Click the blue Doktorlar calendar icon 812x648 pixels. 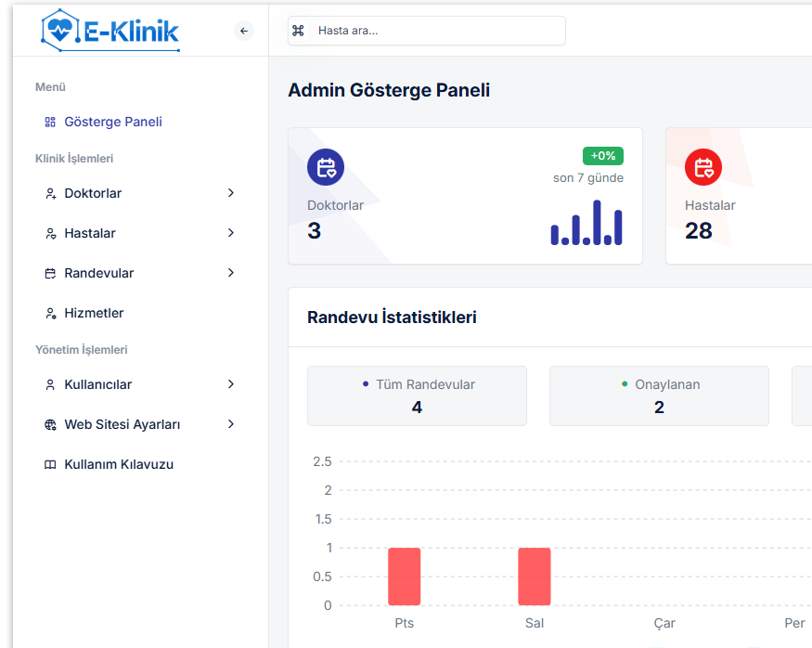point(326,167)
